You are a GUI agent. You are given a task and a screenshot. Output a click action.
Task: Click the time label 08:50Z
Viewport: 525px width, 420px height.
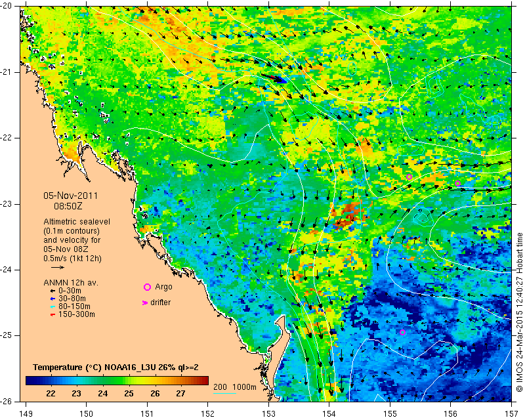68,206
